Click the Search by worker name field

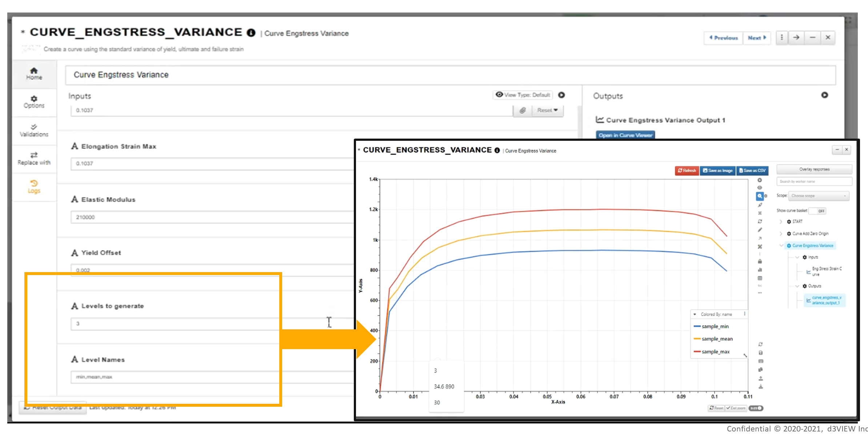point(814,182)
